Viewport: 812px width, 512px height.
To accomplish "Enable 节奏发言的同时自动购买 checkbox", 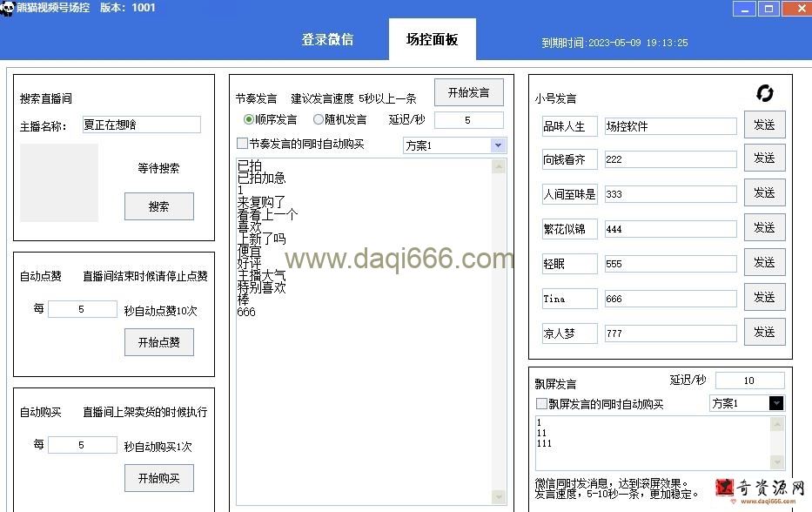I will click(x=242, y=144).
